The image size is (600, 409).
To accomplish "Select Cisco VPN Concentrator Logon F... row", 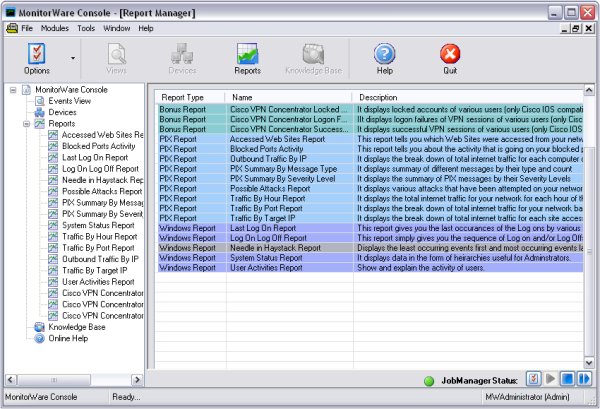I will pyautogui.click(x=370, y=119).
